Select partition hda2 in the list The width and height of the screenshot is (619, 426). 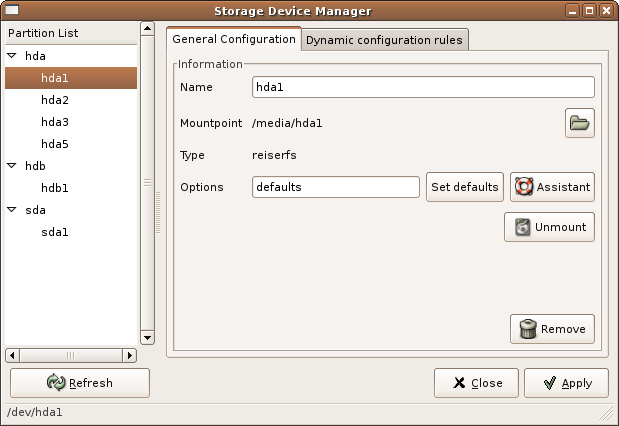pos(55,100)
